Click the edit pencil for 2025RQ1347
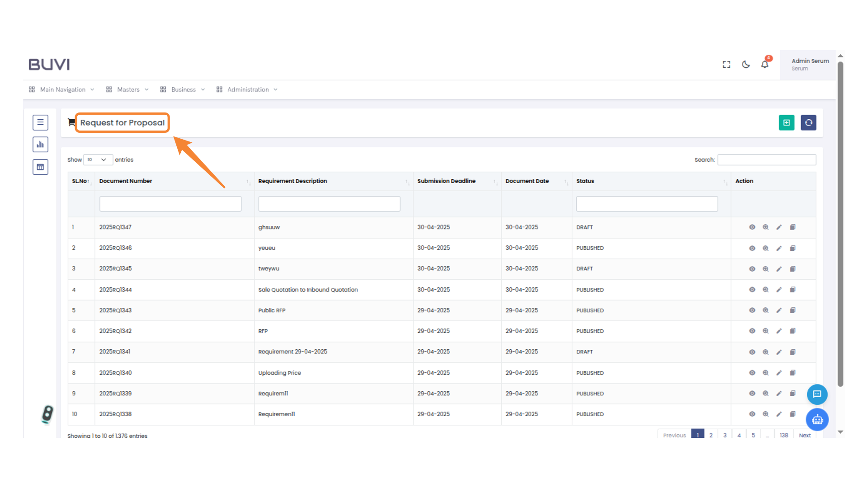 click(779, 227)
